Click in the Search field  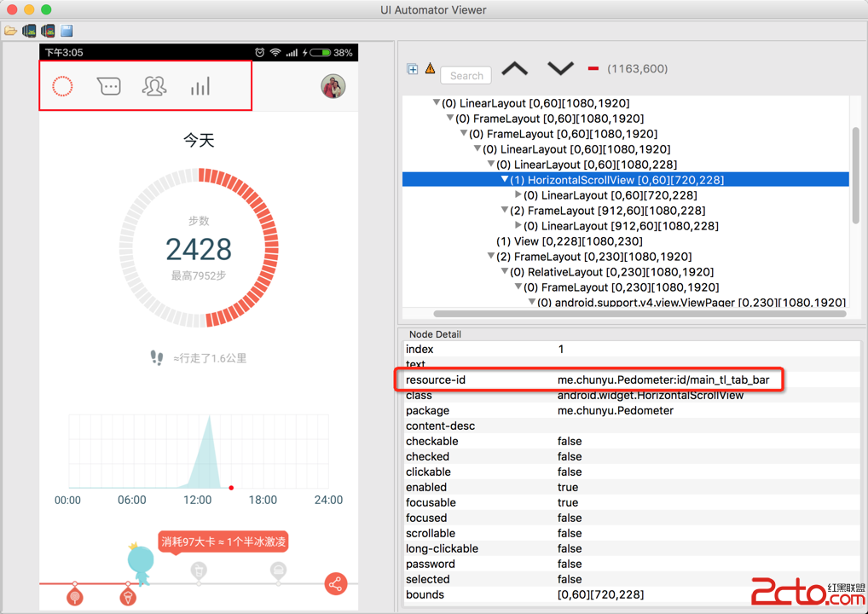[466, 75]
